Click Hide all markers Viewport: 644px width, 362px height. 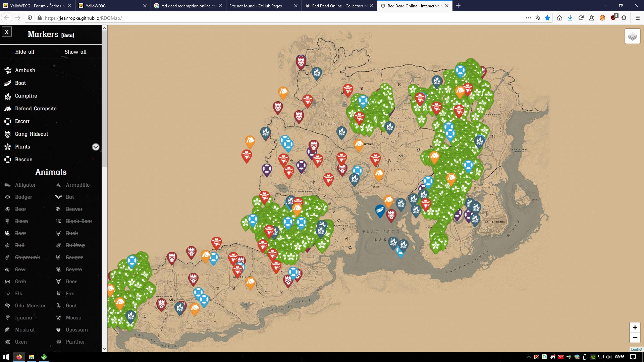[24, 52]
